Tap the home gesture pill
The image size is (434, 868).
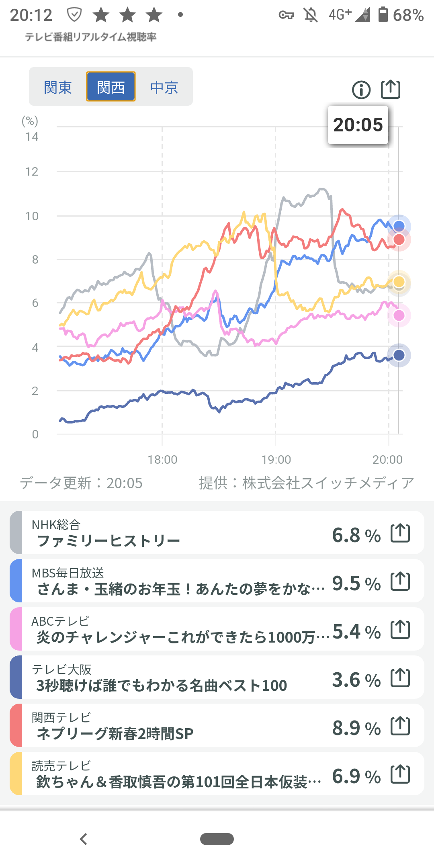pyautogui.click(x=217, y=839)
